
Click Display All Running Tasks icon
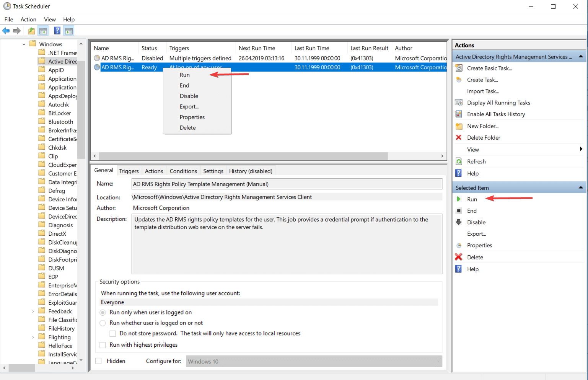coord(459,102)
